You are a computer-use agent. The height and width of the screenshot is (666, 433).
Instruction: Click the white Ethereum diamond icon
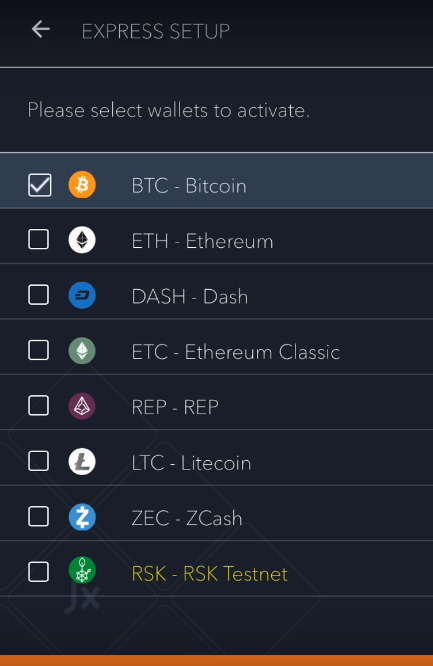pyautogui.click(x=82, y=240)
